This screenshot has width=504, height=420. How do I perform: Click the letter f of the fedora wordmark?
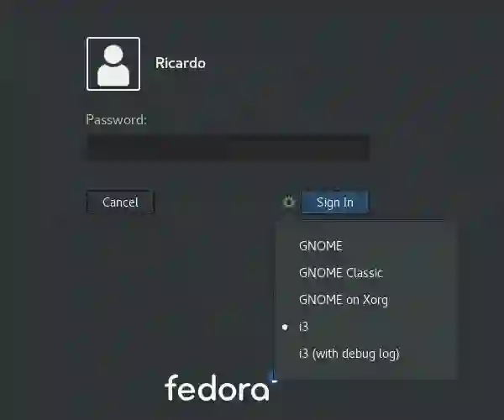pos(171,387)
